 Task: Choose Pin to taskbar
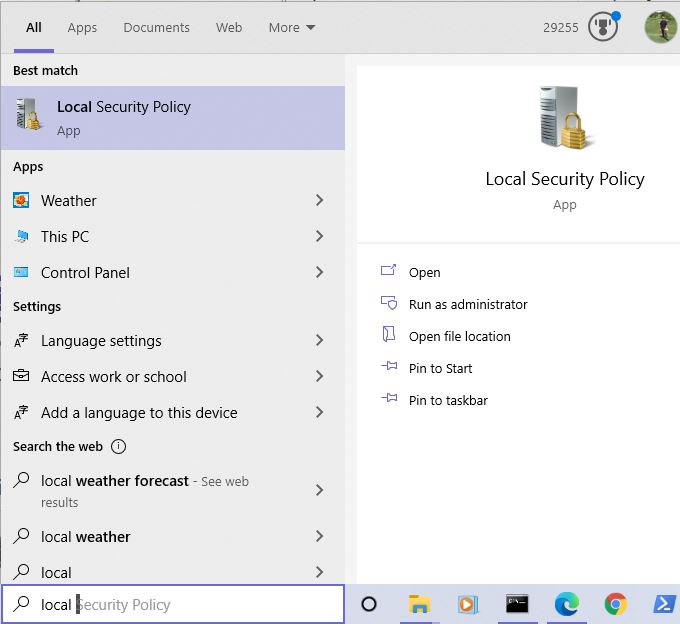[x=448, y=400]
